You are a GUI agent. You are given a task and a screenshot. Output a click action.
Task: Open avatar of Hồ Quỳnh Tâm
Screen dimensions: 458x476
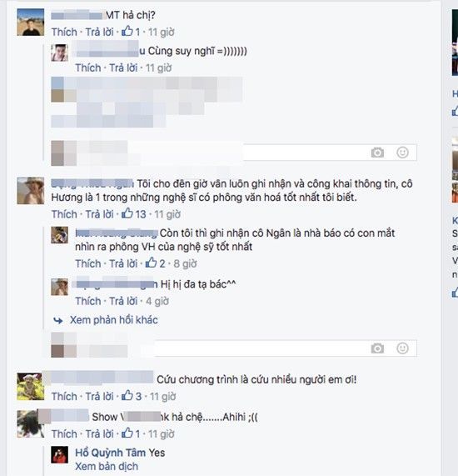59,454
